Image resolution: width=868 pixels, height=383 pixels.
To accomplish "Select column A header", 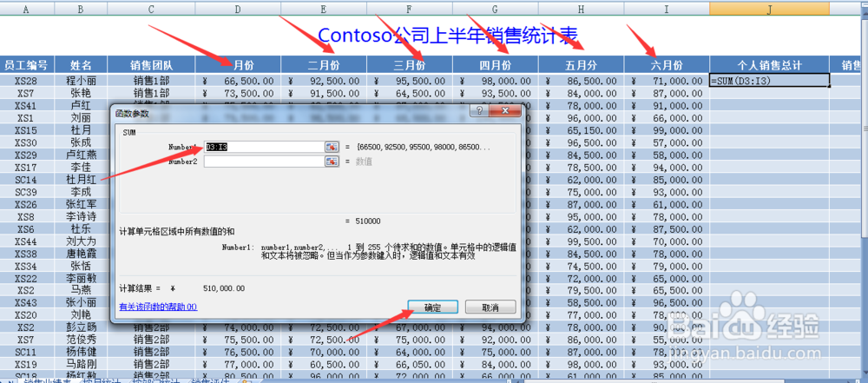I will point(26,9).
